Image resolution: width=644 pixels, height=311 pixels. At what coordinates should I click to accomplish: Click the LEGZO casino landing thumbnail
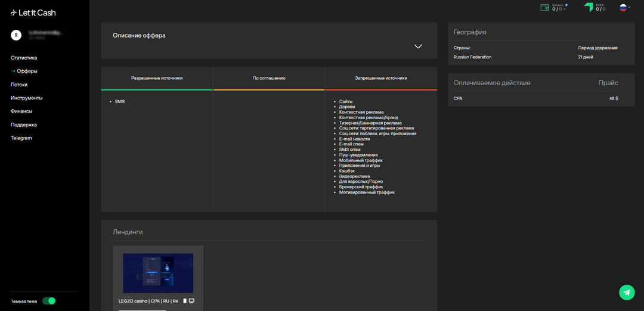point(158,273)
